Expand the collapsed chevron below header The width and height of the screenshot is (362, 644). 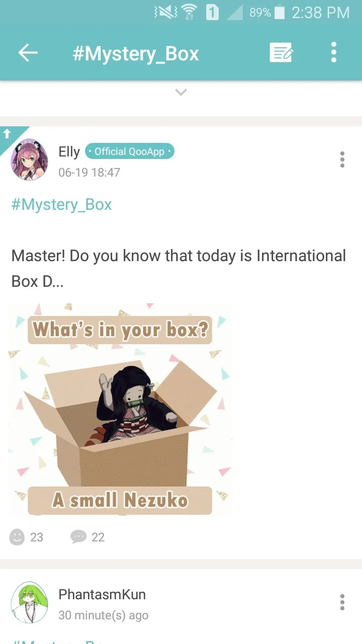coord(181,92)
